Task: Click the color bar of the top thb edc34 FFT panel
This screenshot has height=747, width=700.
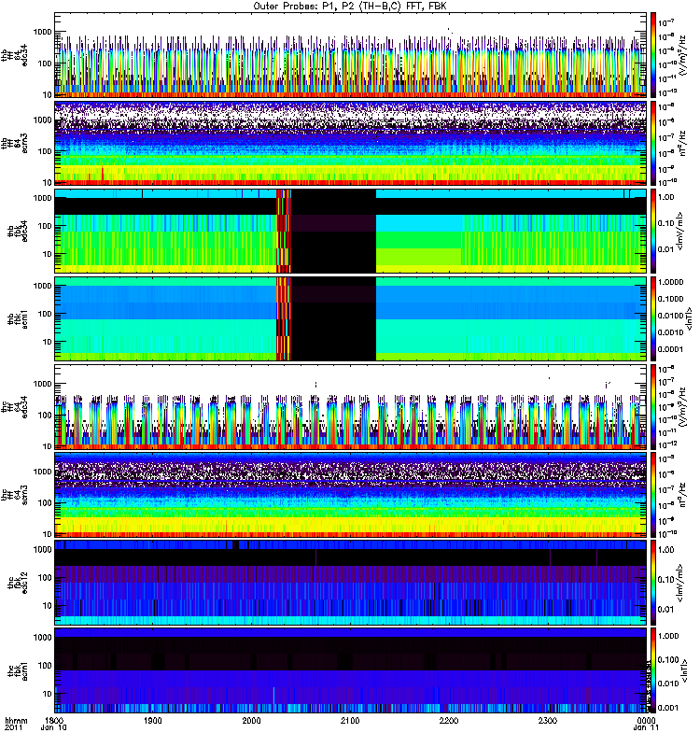Action: [x=654, y=54]
